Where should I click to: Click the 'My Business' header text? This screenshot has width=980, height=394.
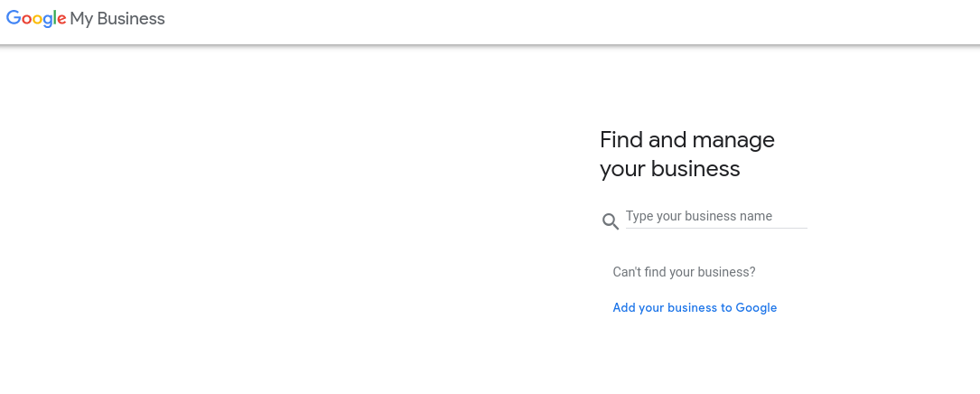click(x=117, y=19)
